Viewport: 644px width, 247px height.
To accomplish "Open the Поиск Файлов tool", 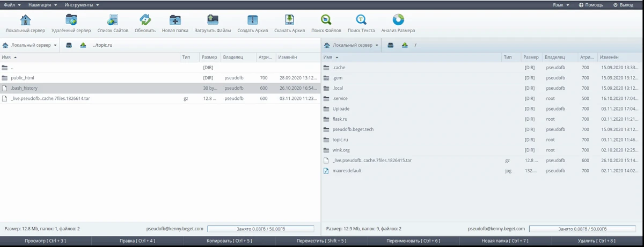I will pyautogui.click(x=326, y=20).
